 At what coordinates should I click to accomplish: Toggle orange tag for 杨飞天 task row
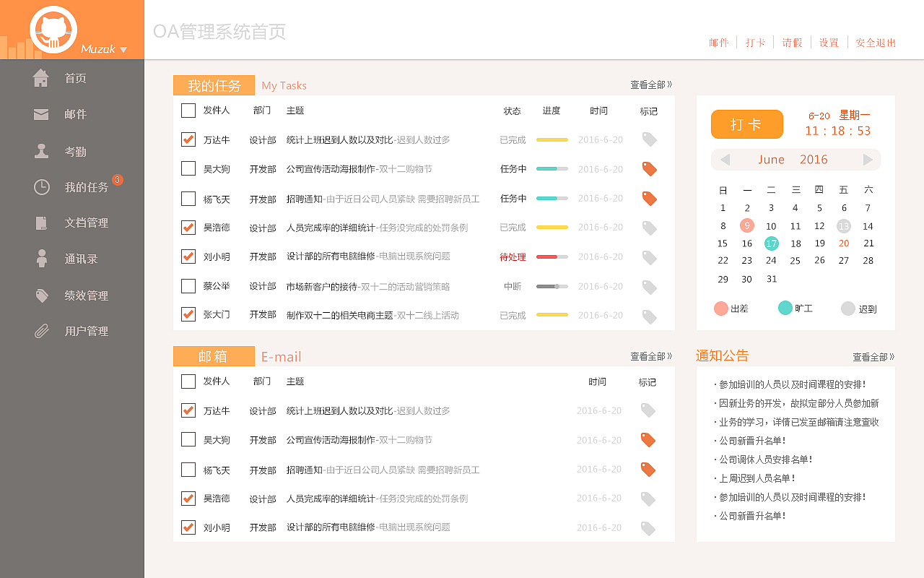pyautogui.click(x=650, y=199)
